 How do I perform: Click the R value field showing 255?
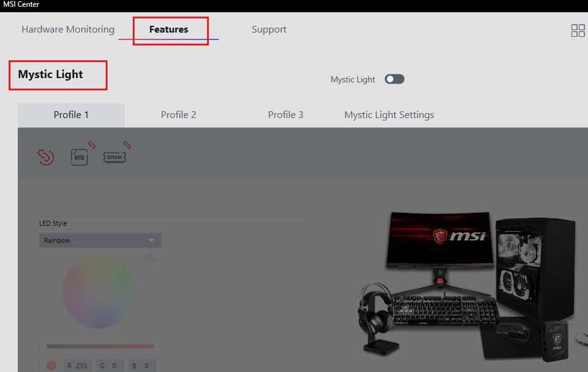point(77,366)
